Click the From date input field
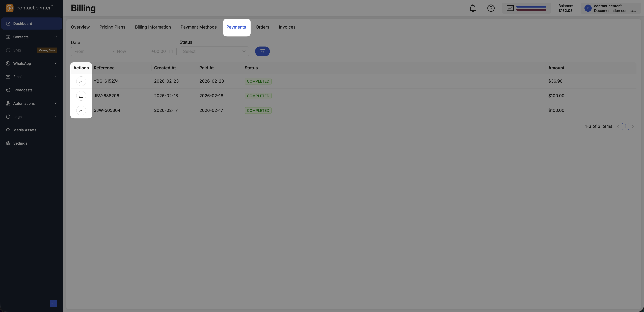644x312 pixels. [x=90, y=51]
